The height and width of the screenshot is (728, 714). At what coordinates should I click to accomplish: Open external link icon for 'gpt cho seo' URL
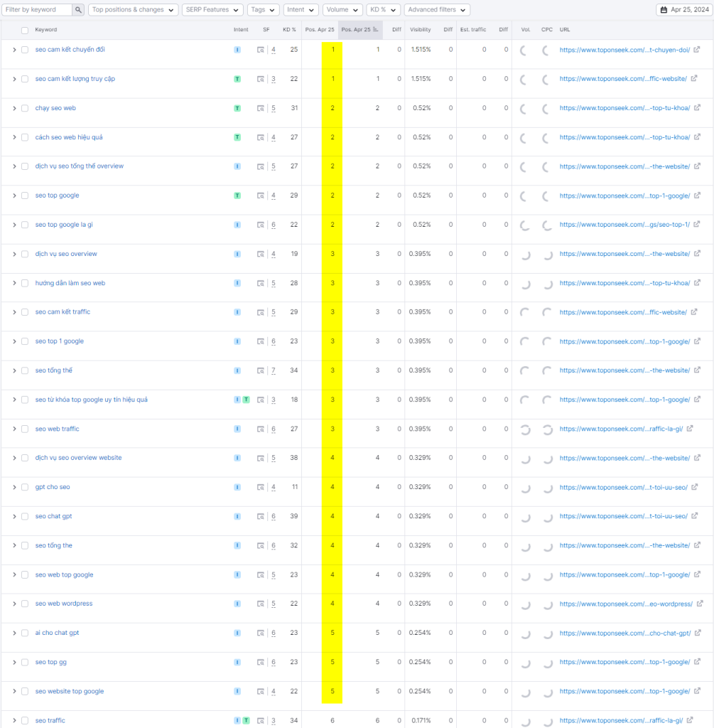694,488
